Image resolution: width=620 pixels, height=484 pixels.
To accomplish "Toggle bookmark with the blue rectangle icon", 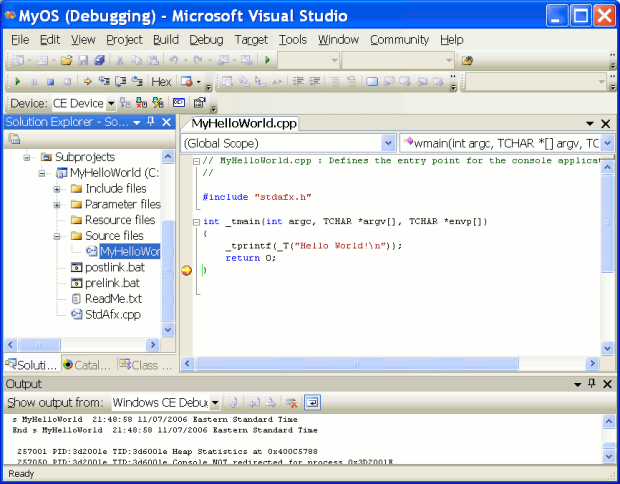I will [372, 81].
